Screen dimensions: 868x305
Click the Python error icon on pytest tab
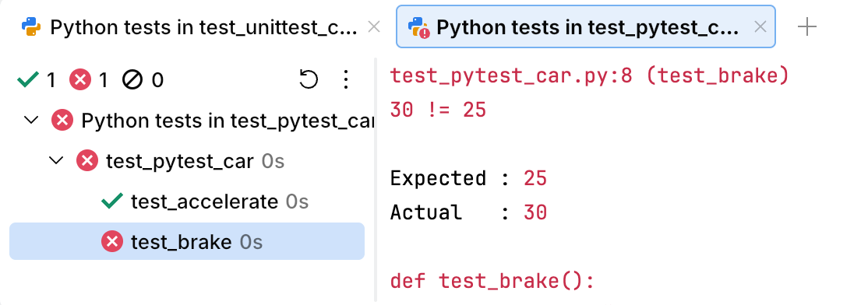[x=418, y=27]
